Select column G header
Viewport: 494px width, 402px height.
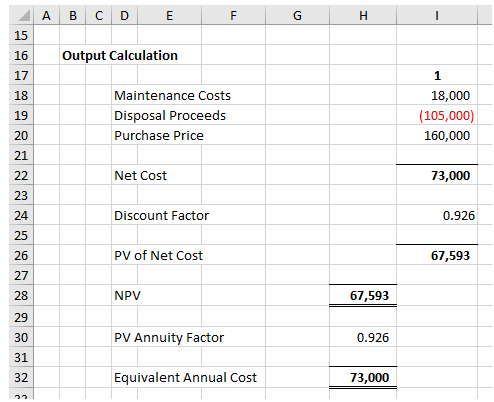point(297,15)
